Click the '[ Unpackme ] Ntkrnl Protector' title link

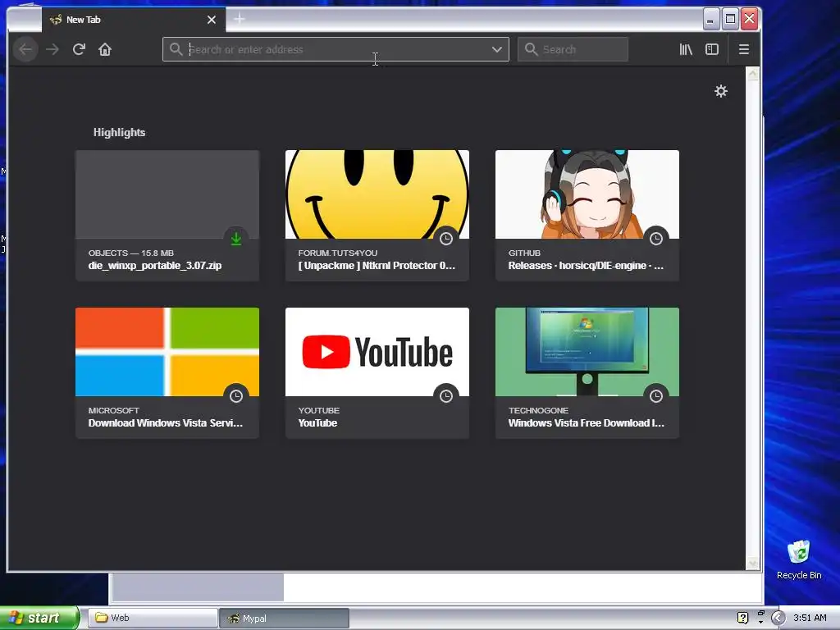(x=377, y=265)
